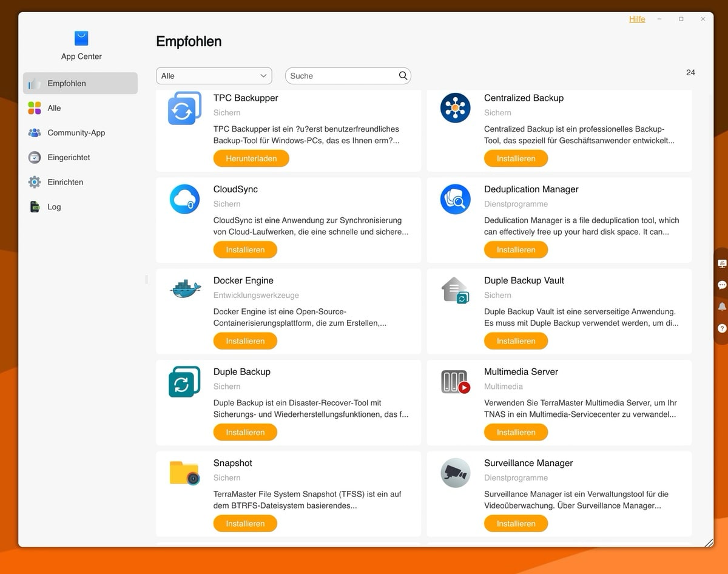Open the Deduplication Manager icon

click(x=455, y=200)
